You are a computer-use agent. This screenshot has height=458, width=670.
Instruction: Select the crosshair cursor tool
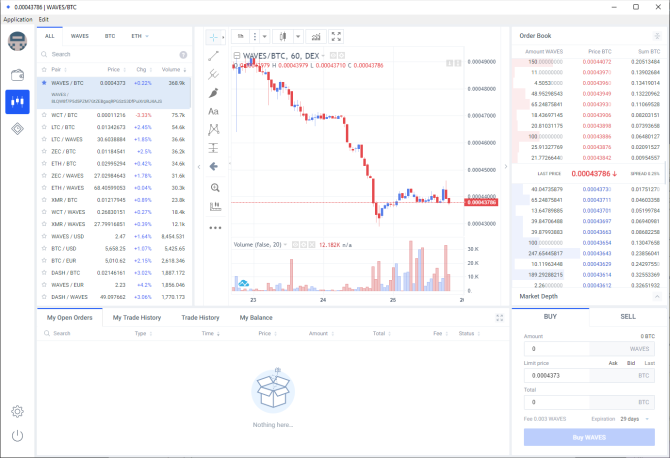(213, 37)
